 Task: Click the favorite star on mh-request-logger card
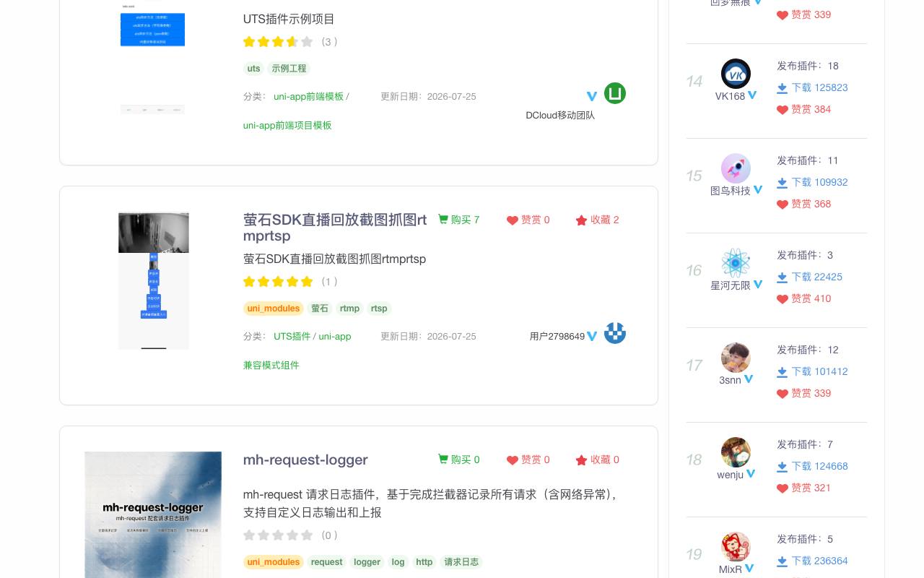[x=581, y=460]
